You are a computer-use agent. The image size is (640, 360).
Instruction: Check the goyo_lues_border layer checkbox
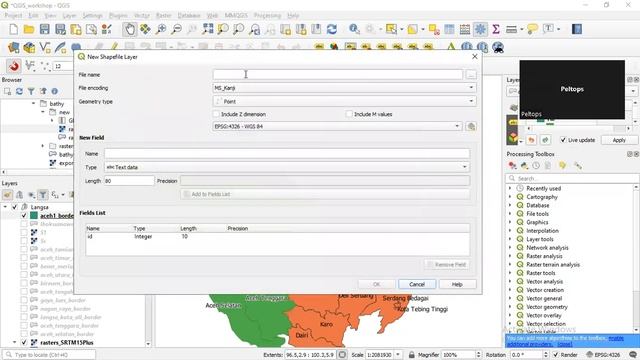click(24, 300)
